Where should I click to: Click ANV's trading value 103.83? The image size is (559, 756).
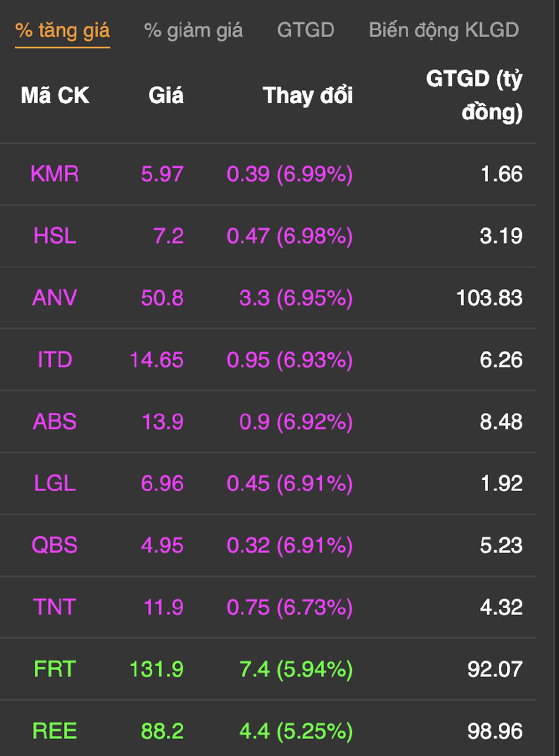pos(489,298)
